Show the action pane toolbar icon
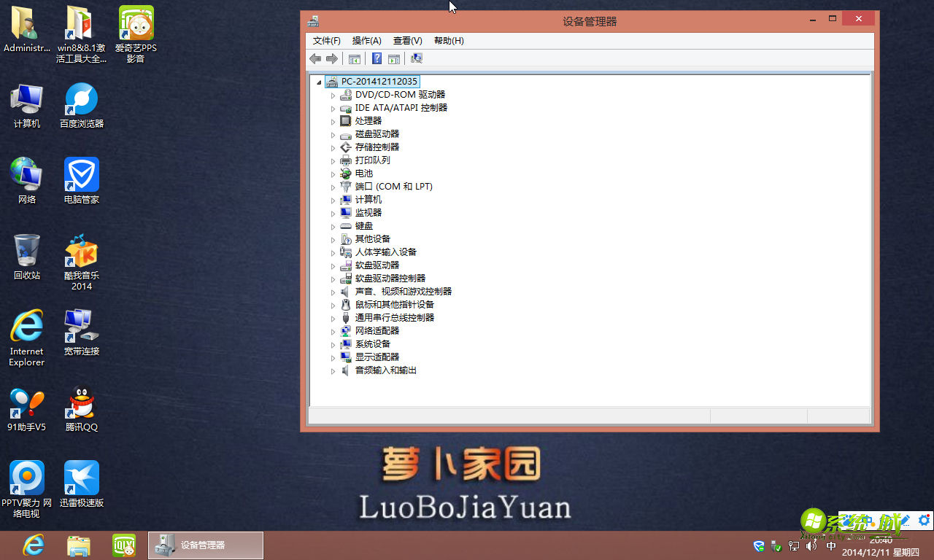Viewport: 934px width, 560px height. click(x=394, y=58)
